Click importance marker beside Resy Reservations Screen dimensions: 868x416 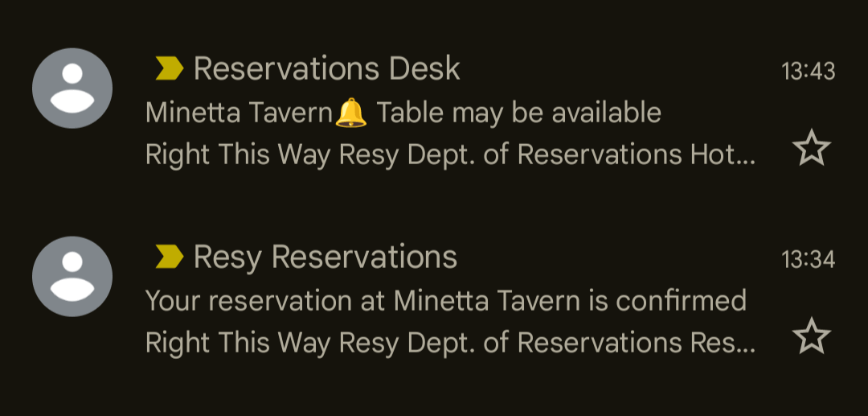pyautogui.click(x=169, y=257)
